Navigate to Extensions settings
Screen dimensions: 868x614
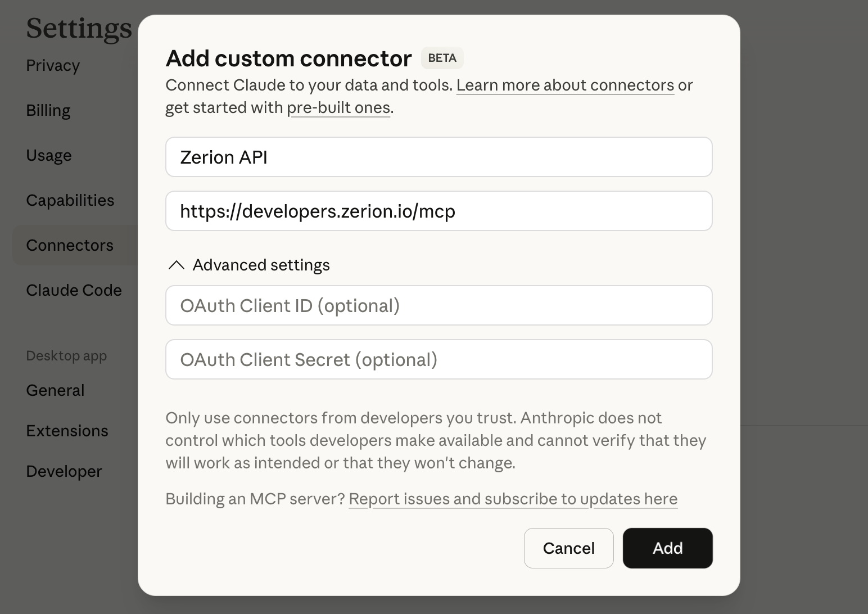point(67,431)
